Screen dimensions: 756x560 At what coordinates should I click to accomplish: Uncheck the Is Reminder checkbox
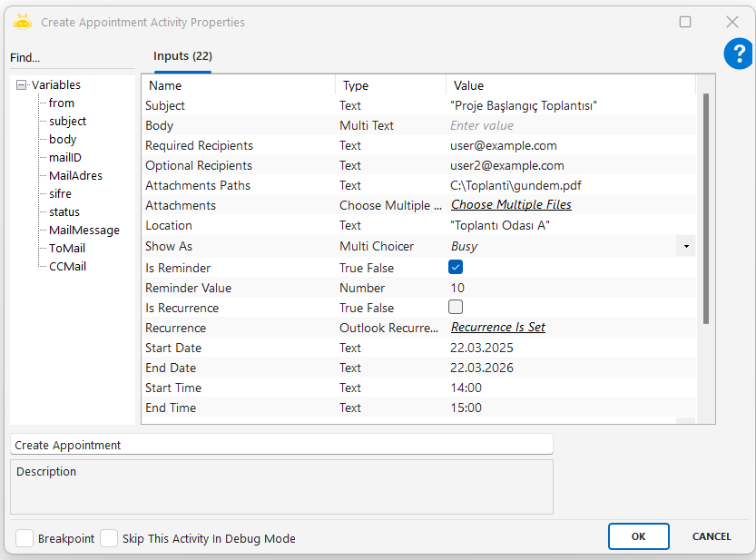[x=456, y=268]
